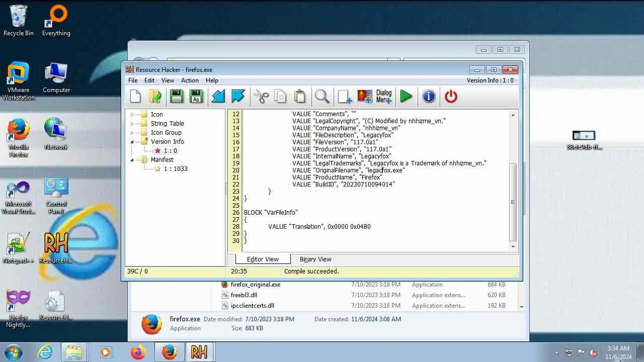The height and width of the screenshot is (362, 644).
Task: Open the File menu
Action: pos(133,80)
